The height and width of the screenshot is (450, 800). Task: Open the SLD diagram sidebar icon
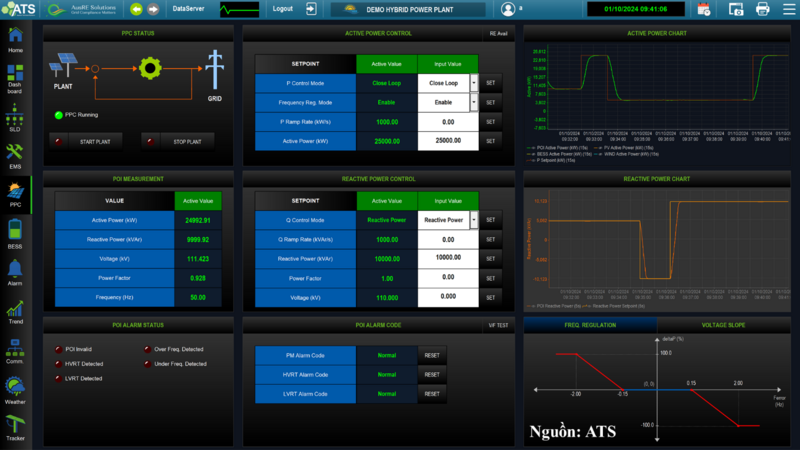[x=14, y=115]
